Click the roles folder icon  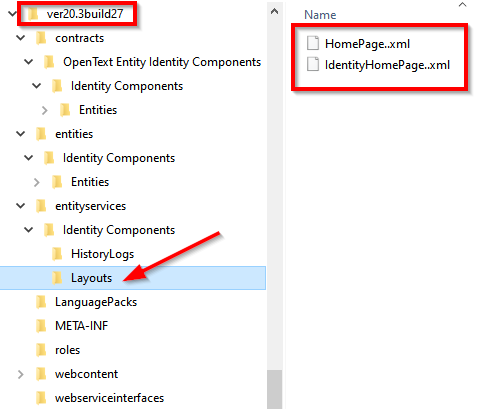(41, 350)
